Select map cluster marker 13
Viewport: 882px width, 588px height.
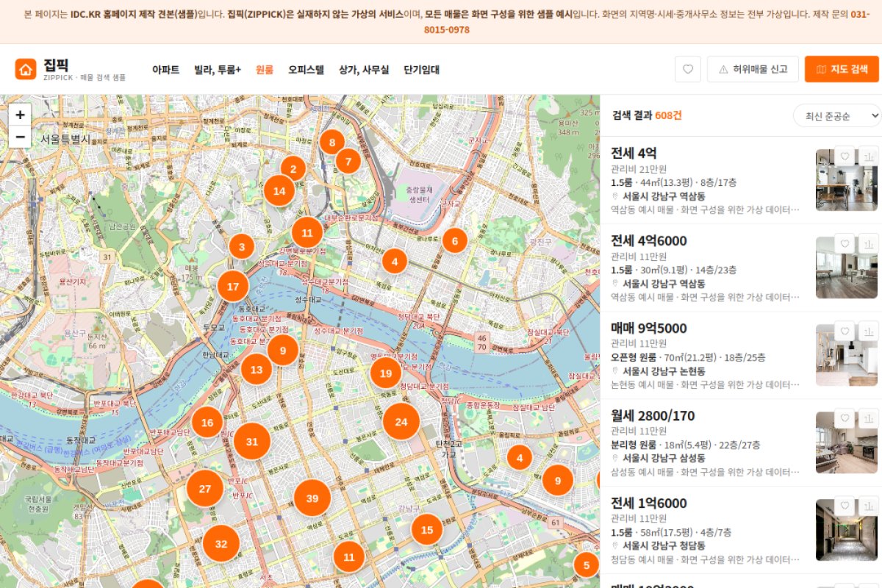[257, 370]
